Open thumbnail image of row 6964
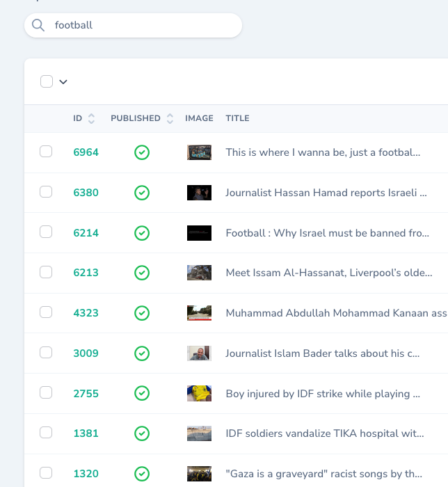The height and width of the screenshot is (487, 448). (200, 152)
